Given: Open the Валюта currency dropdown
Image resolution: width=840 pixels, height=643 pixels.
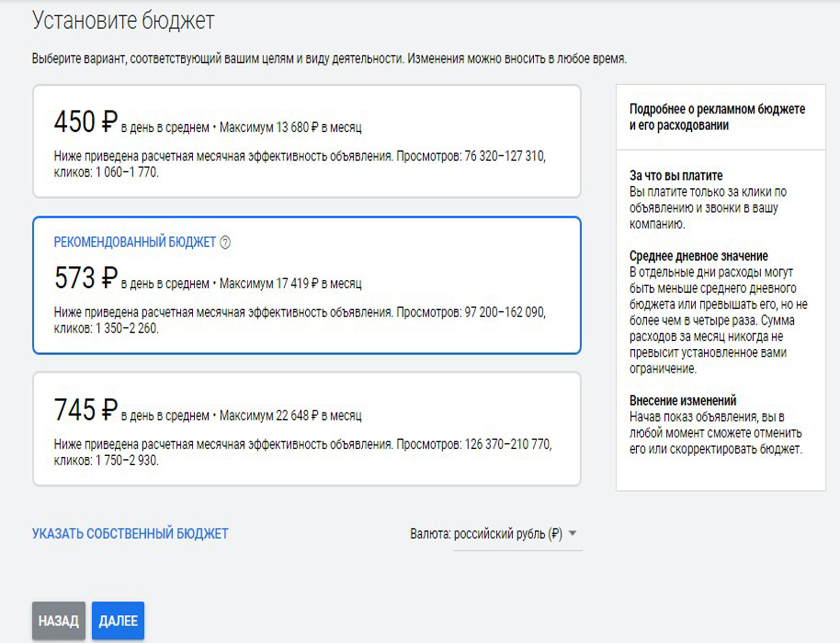Looking at the screenshot, I should (x=517, y=534).
